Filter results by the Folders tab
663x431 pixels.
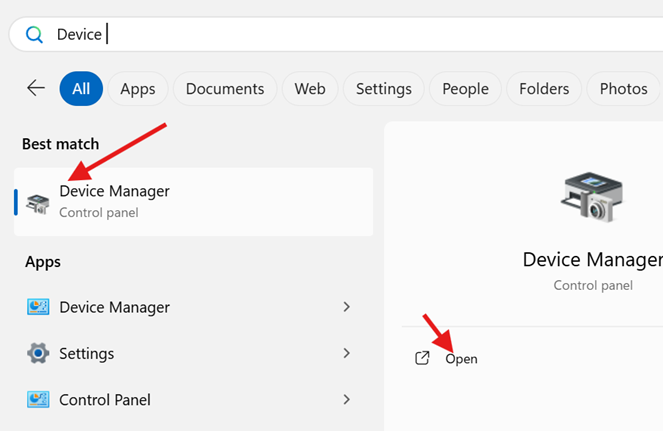(x=544, y=89)
